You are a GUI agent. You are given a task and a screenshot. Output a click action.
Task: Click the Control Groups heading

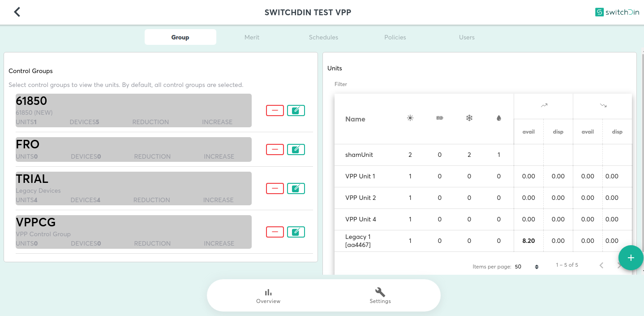pos(30,71)
